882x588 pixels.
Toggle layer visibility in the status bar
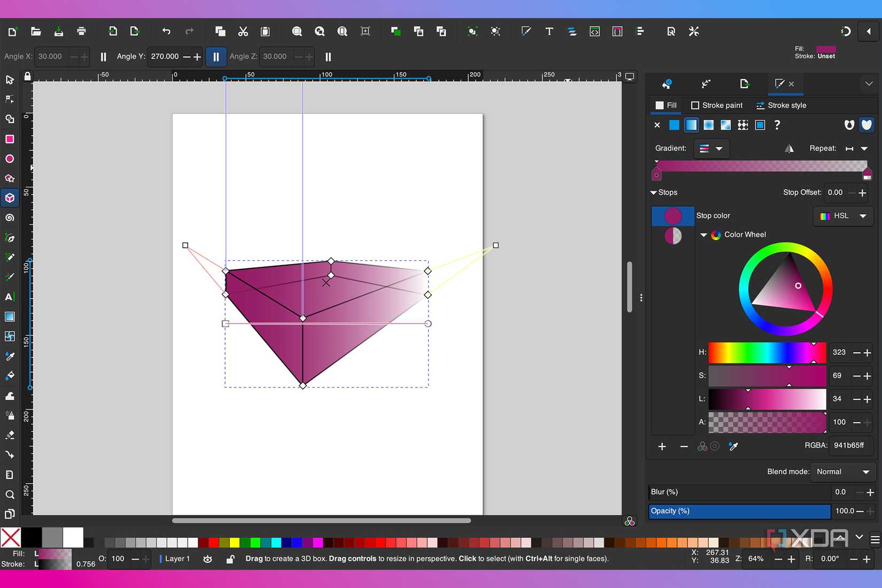click(207, 559)
